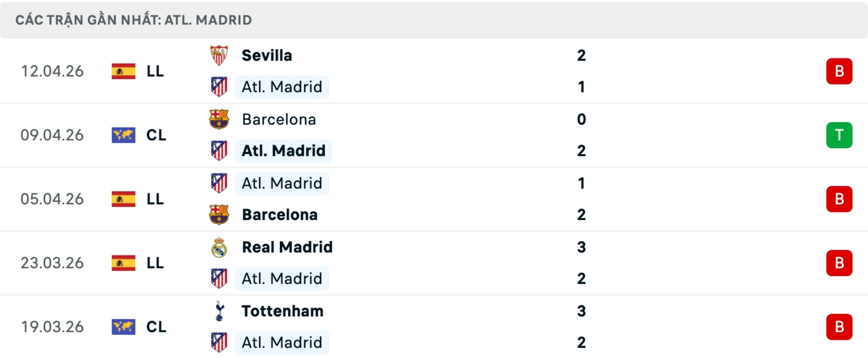Click Real Madrid's score of 3
868x358 pixels.
pyautogui.click(x=581, y=247)
